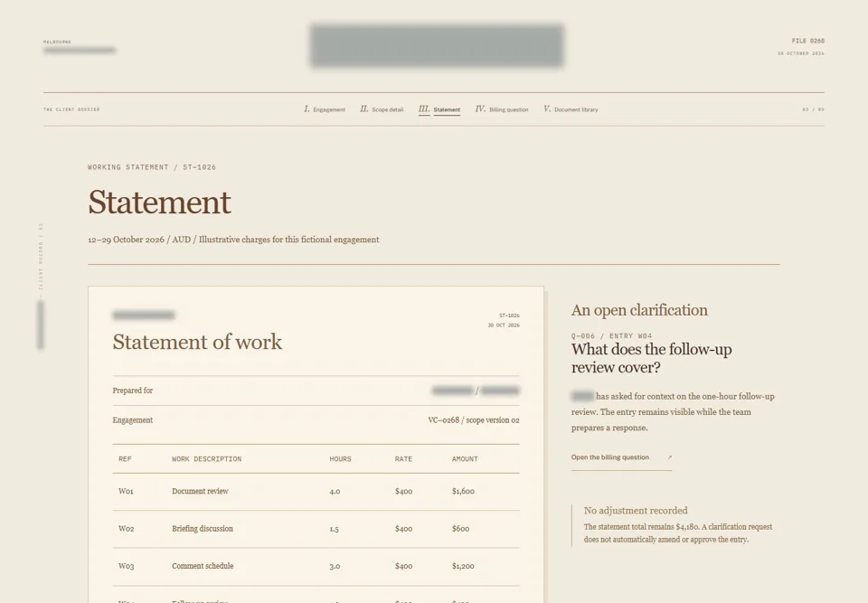Screen dimensions: 868x603
Task: Click the "WORK DESCRIPTION" column header
Action: (206, 459)
